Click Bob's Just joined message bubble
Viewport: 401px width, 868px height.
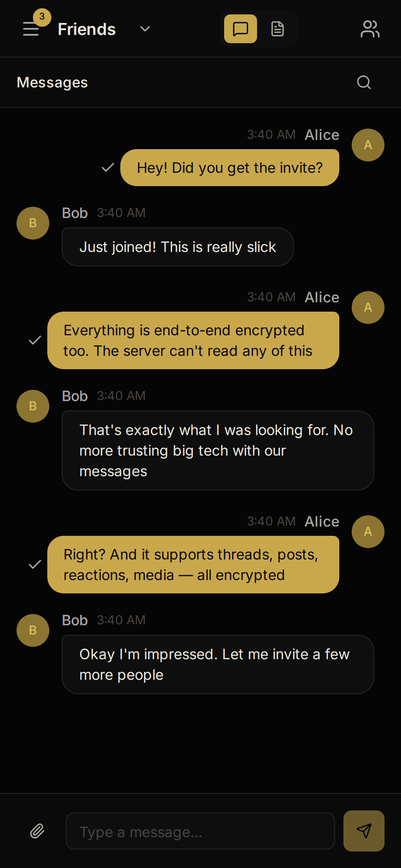pos(178,246)
